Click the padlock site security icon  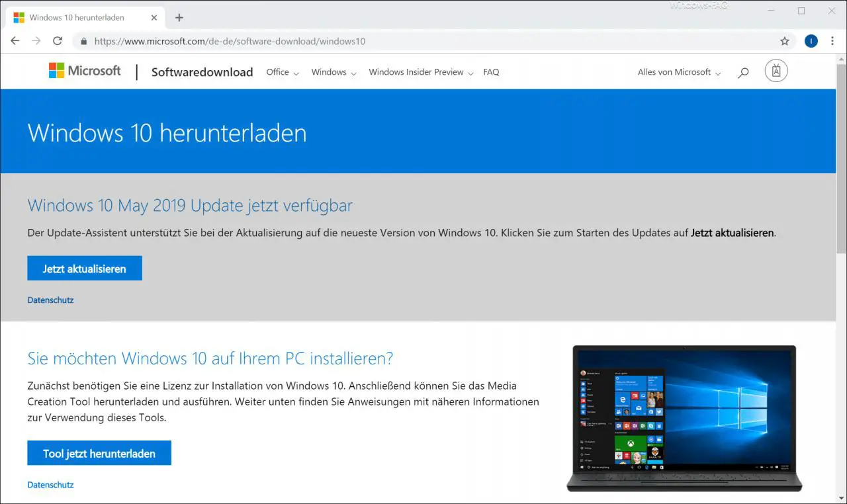coord(83,41)
